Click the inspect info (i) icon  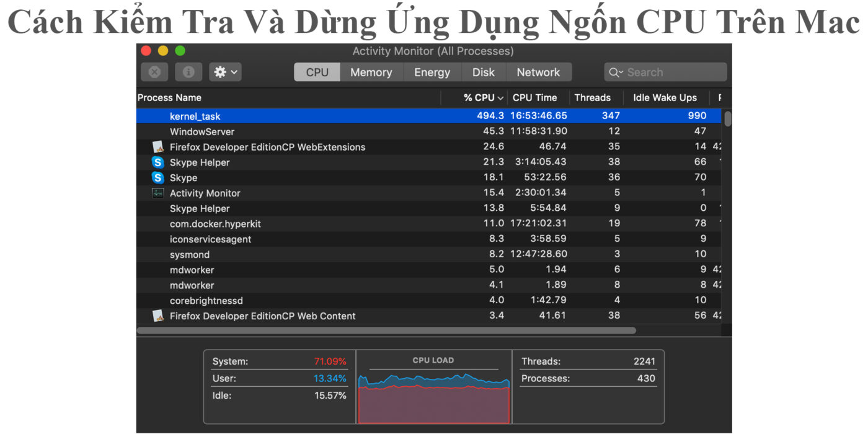pyautogui.click(x=188, y=72)
